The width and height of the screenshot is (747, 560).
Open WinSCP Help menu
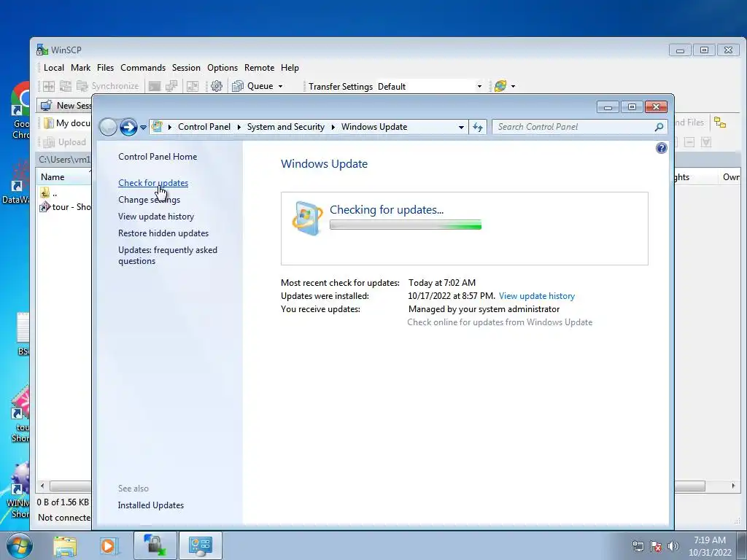(x=290, y=68)
